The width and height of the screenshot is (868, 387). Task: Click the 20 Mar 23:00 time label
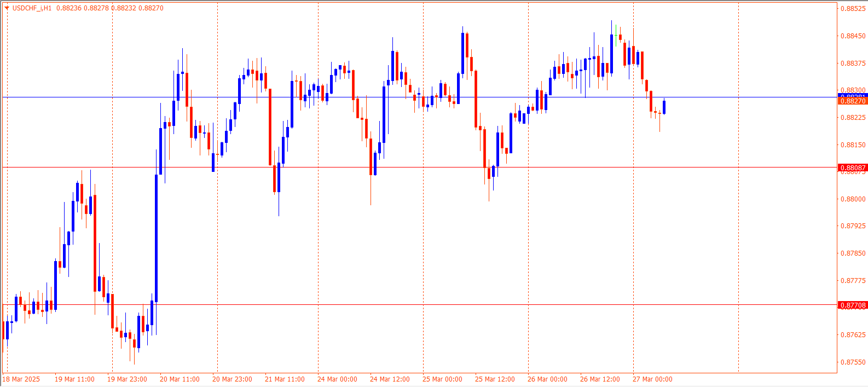click(x=232, y=379)
